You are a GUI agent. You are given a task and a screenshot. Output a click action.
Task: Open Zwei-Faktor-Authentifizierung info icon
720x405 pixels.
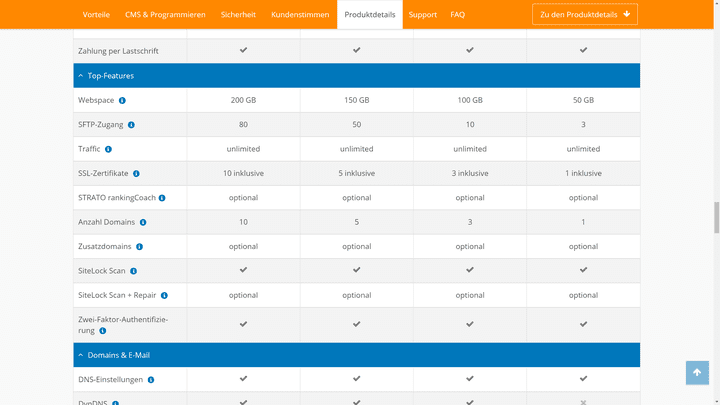pos(103,331)
